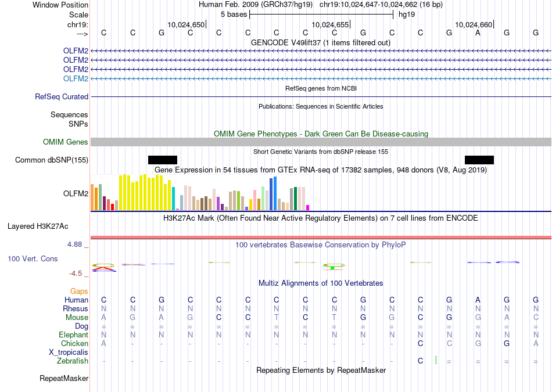Click the black dbSNP item under base A
552x392 pixels.
pos(479,160)
